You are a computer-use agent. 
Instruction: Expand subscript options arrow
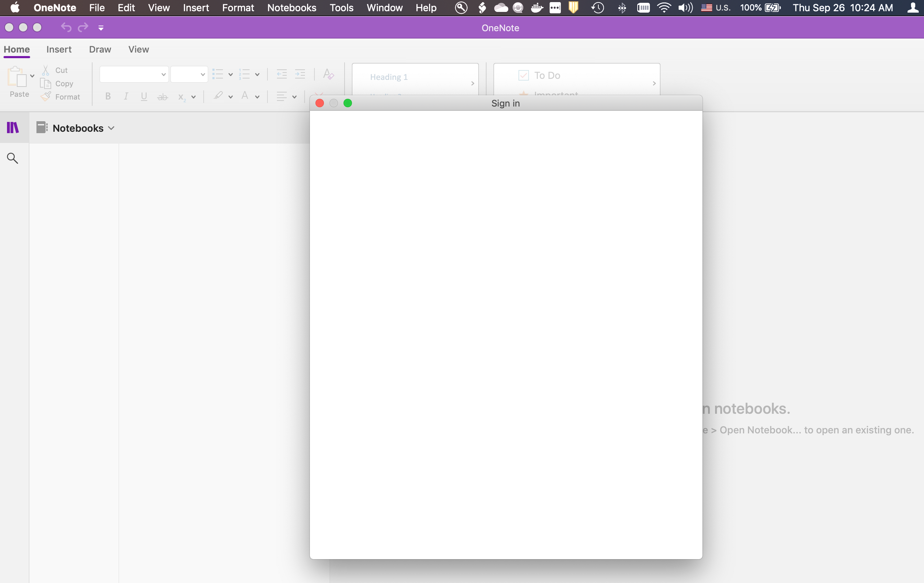point(193,97)
